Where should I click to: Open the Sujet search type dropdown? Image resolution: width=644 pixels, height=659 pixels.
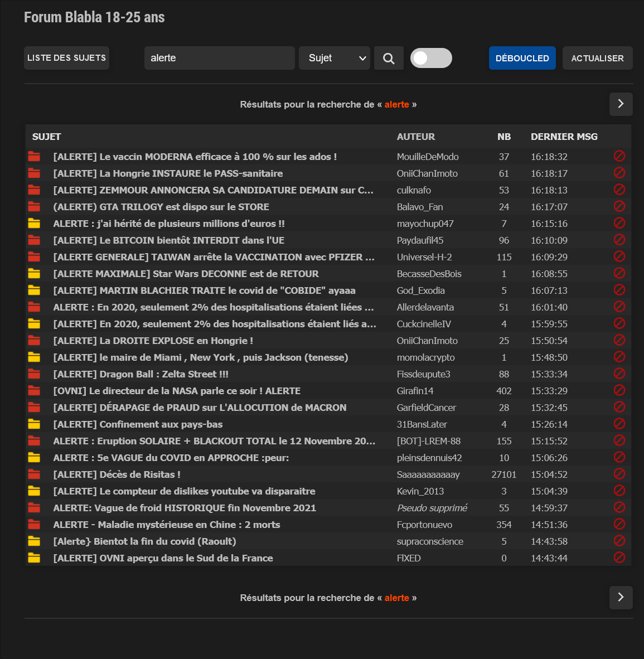(334, 58)
